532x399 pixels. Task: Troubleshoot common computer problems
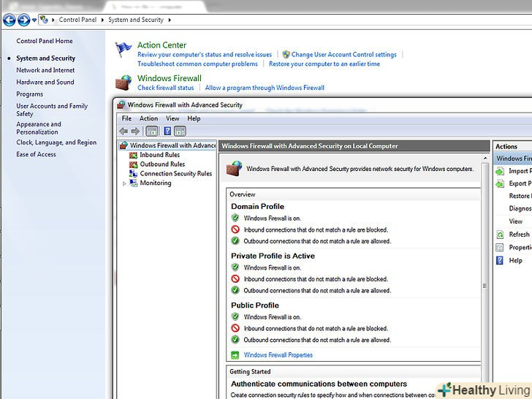pyautogui.click(x=197, y=64)
